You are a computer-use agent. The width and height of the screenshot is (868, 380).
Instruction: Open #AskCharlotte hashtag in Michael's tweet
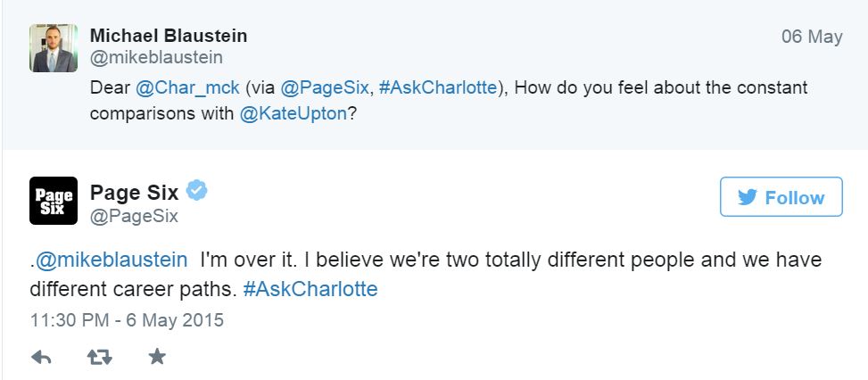coord(439,88)
